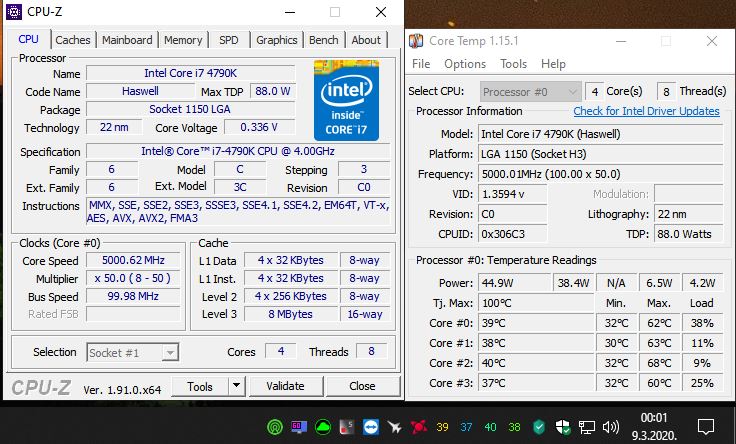Click the TeamViewer tray icon
The width and height of the screenshot is (736, 444).
[369, 427]
